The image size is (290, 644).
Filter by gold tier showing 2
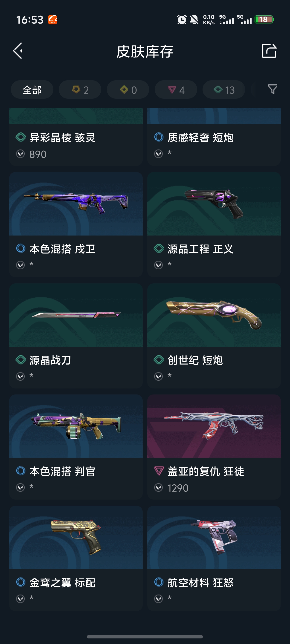pos(80,89)
